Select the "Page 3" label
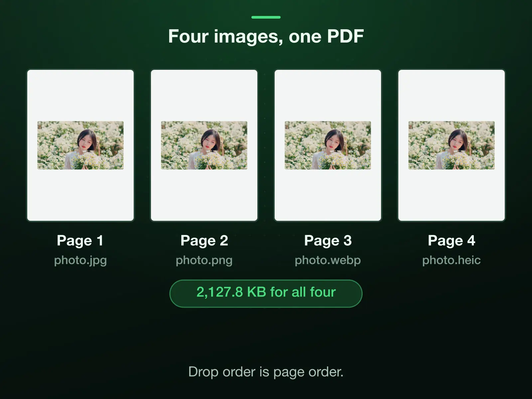The image size is (532, 399). tap(328, 241)
